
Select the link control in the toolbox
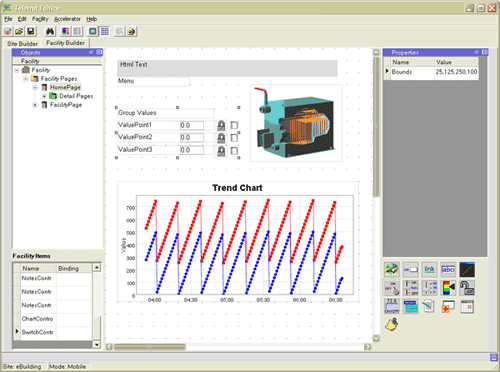429,269
